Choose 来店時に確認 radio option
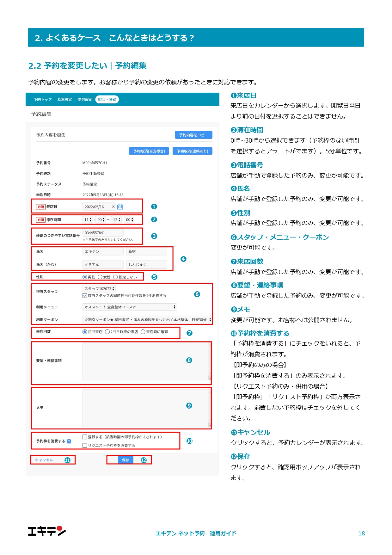The width and height of the screenshot is (392, 555). click(x=143, y=332)
